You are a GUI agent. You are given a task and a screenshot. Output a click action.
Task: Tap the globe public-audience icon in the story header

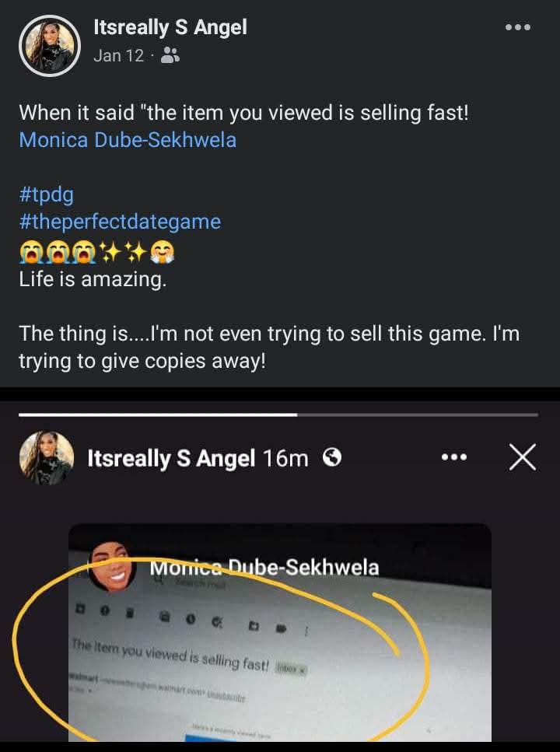coord(332,458)
